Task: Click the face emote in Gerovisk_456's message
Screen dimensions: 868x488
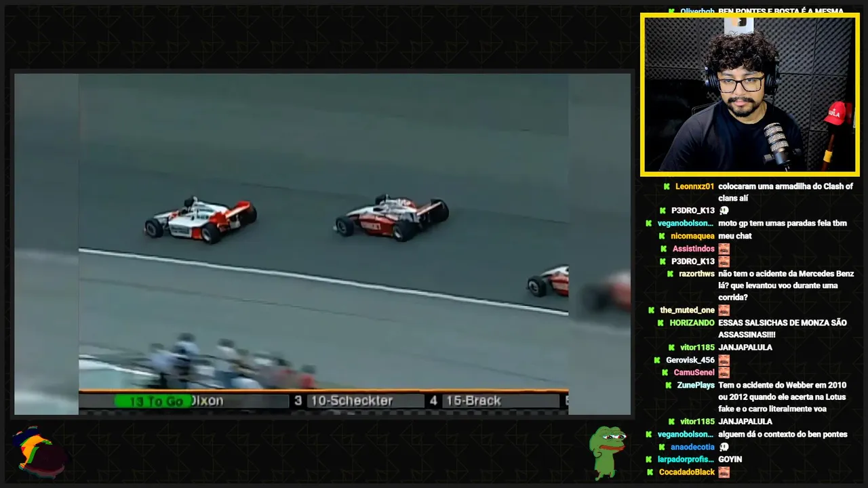Action: coord(724,360)
